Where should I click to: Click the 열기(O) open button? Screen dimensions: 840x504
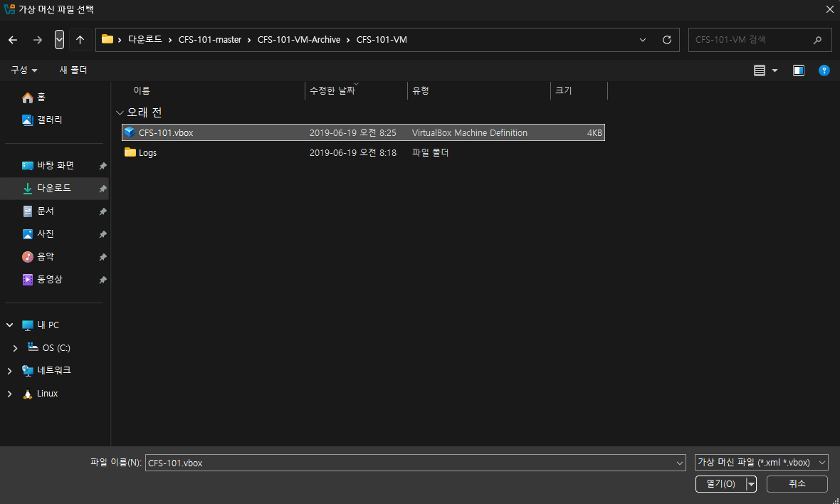[720, 484]
